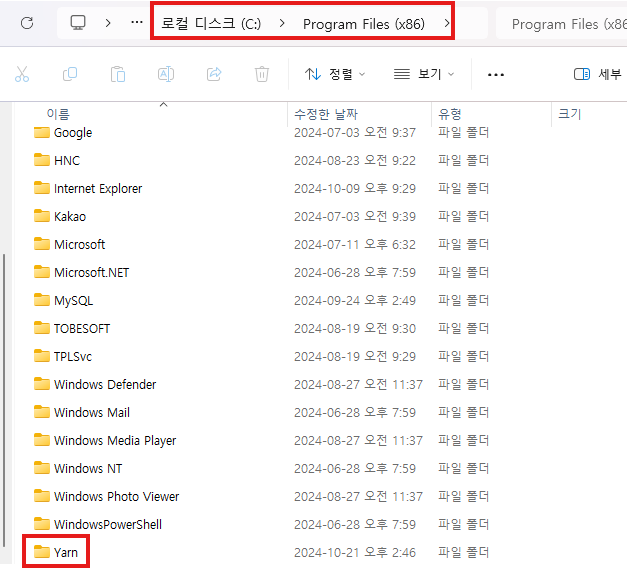Select Program Files (x86) breadcrumb segment
This screenshot has height=568, width=627.
pyautogui.click(x=363, y=24)
